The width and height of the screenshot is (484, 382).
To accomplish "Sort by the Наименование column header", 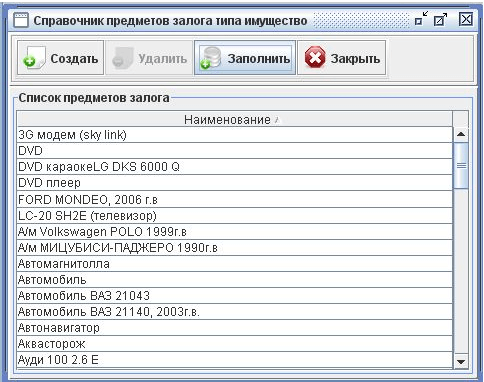I will [235, 119].
